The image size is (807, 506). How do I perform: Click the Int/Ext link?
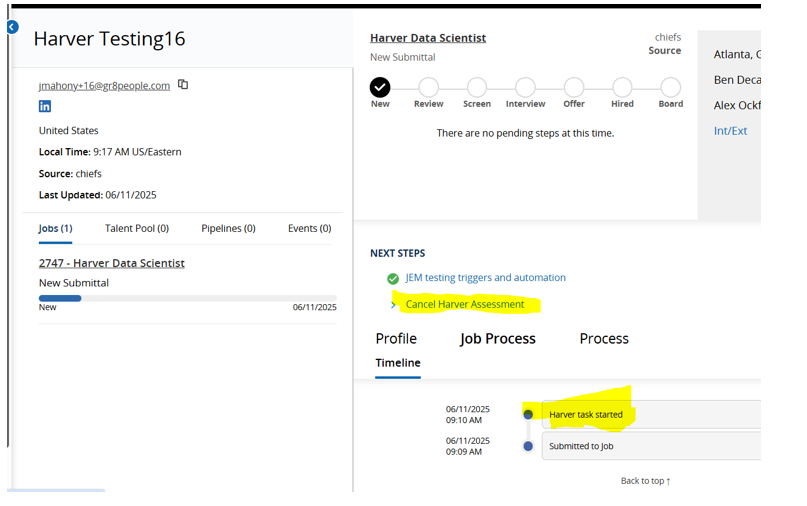(730, 131)
